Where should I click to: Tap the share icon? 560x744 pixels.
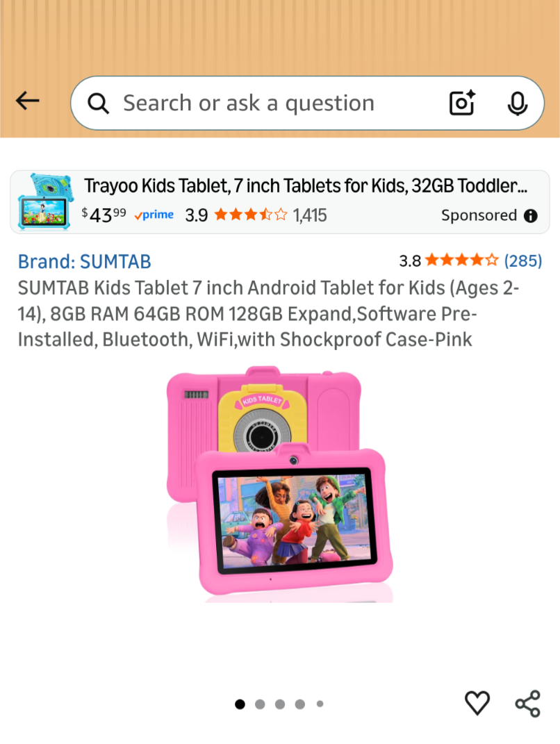pos(528,703)
